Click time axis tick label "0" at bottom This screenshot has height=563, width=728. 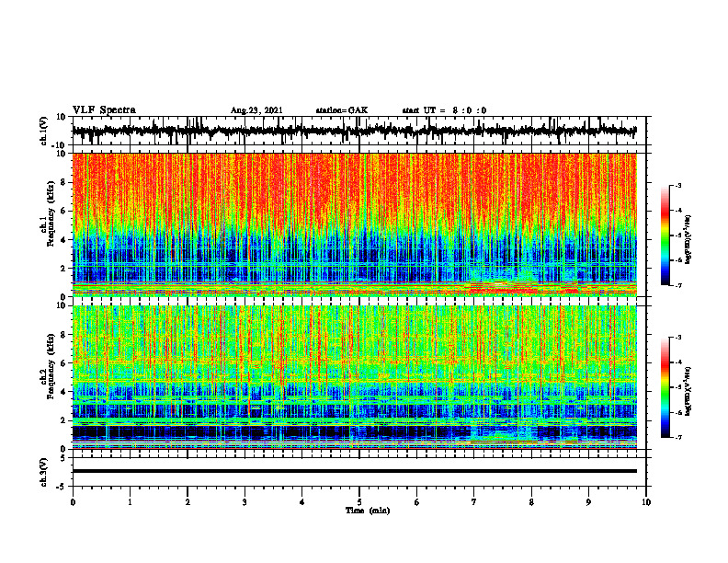73,502
